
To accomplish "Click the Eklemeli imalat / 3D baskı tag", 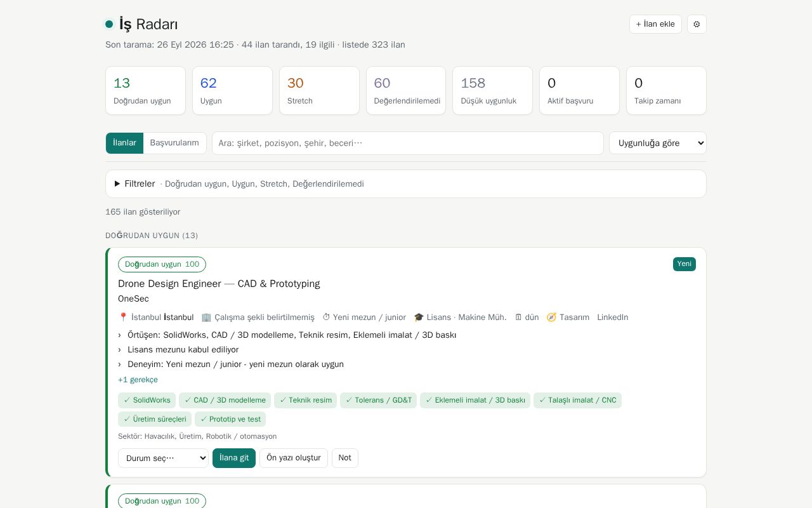I will (475, 400).
